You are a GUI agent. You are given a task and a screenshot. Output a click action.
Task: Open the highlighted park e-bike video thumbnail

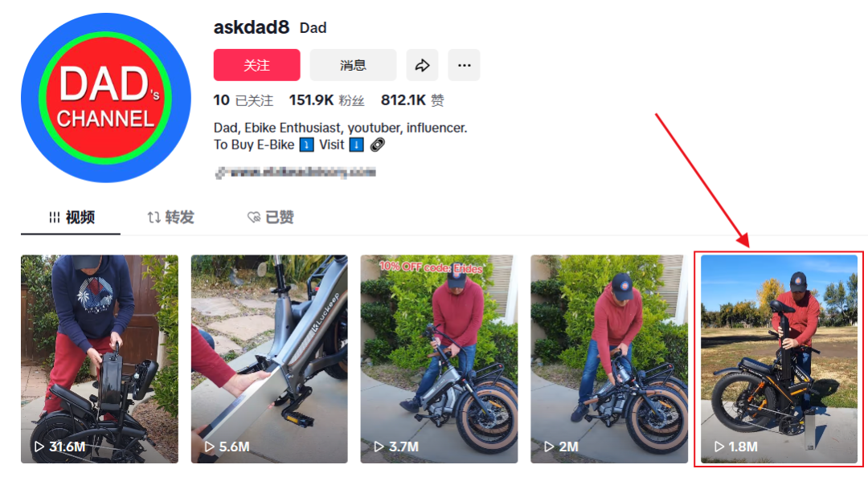(x=779, y=359)
